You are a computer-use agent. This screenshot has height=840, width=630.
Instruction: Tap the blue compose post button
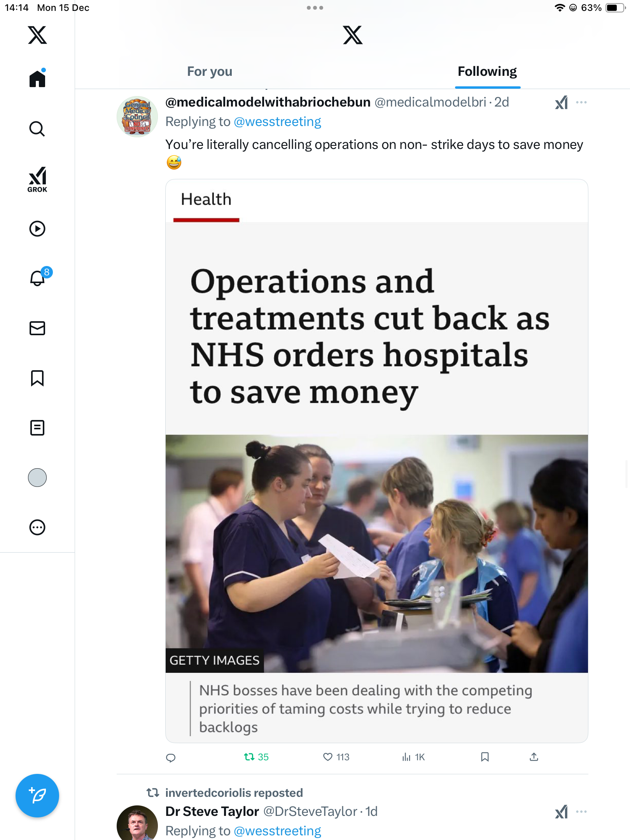[37, 796]
